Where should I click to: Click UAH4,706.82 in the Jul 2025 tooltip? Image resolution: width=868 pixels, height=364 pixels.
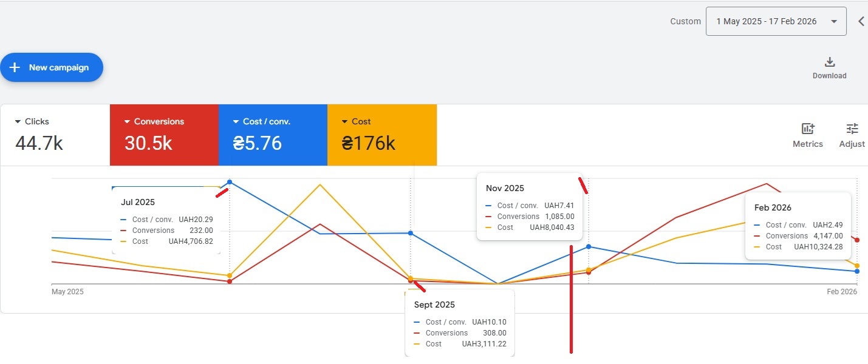[191, 241]
